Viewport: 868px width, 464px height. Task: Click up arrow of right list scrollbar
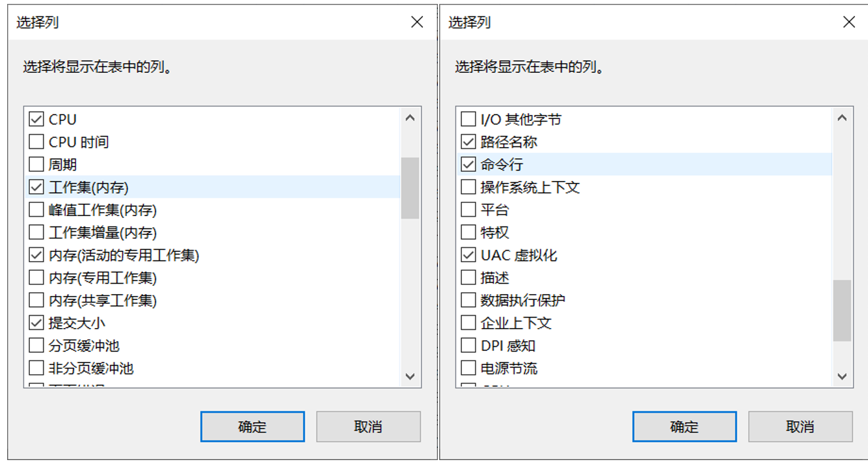[x=842, y=118]
